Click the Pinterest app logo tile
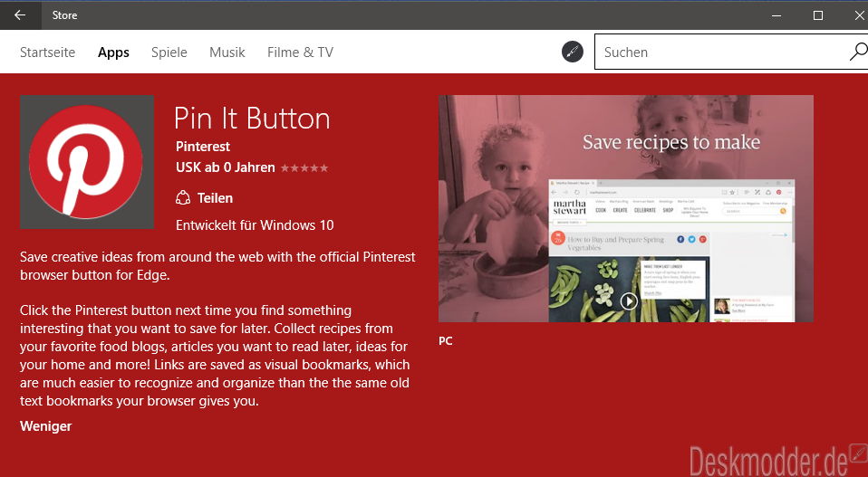Viewport: 868px width, 477px height. click(87, 162)
